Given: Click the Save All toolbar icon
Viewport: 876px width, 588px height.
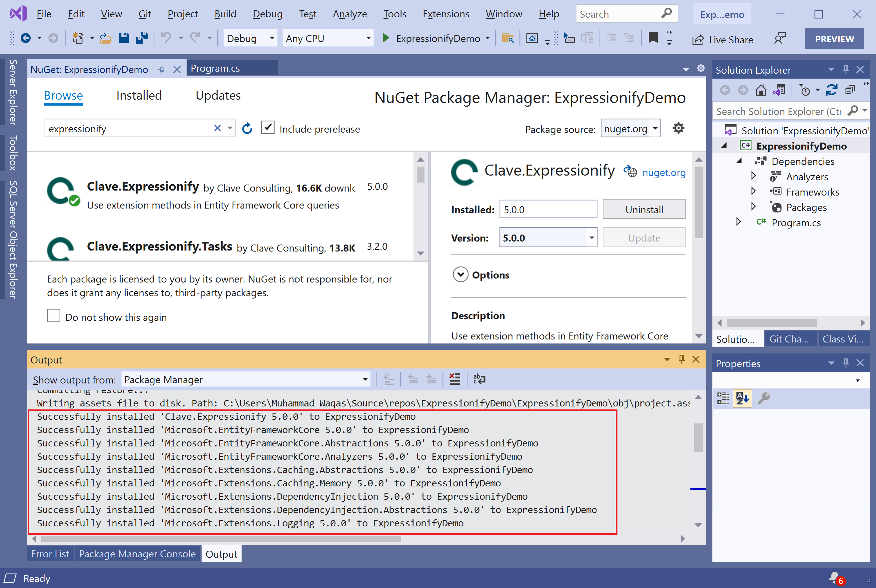Looking at the screenshot, I should pyautogui.click(x=142, y=38).
